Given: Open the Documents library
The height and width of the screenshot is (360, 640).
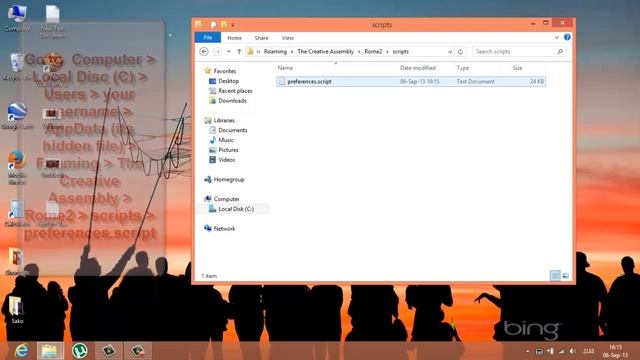Looking at the screenshot, I should pos(233,130).
